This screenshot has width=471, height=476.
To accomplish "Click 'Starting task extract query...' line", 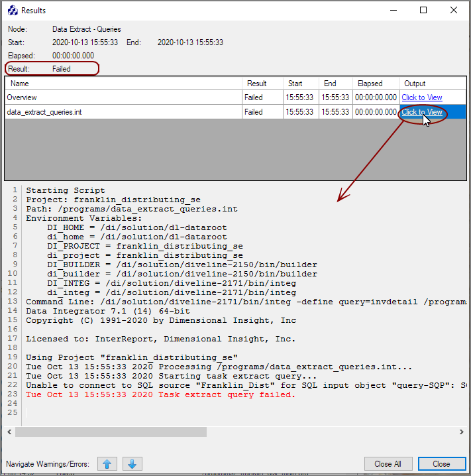I will point(171,376).
